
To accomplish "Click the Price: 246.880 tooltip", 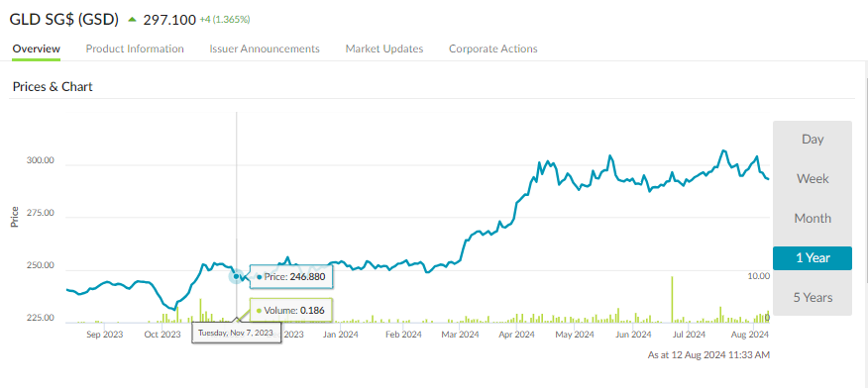I will click(291, 277).
